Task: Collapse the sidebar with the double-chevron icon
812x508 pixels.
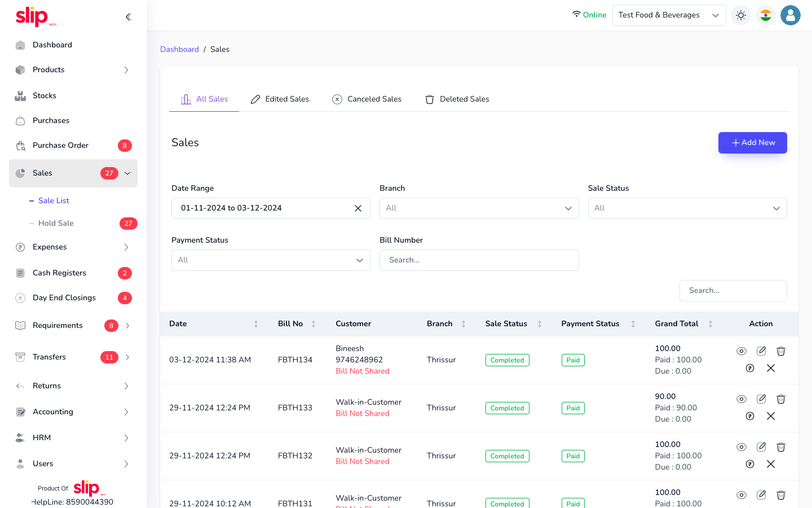Action: [128, 17]
